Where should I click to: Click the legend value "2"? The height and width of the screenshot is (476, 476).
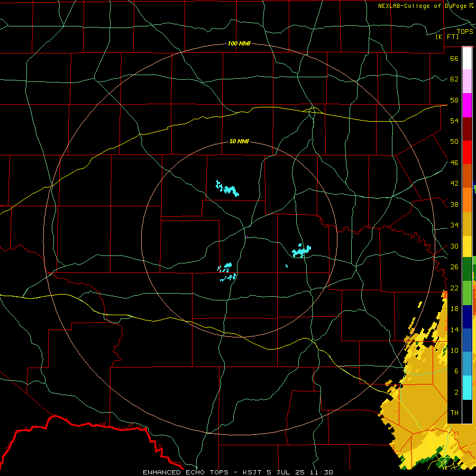pos(456,392)
